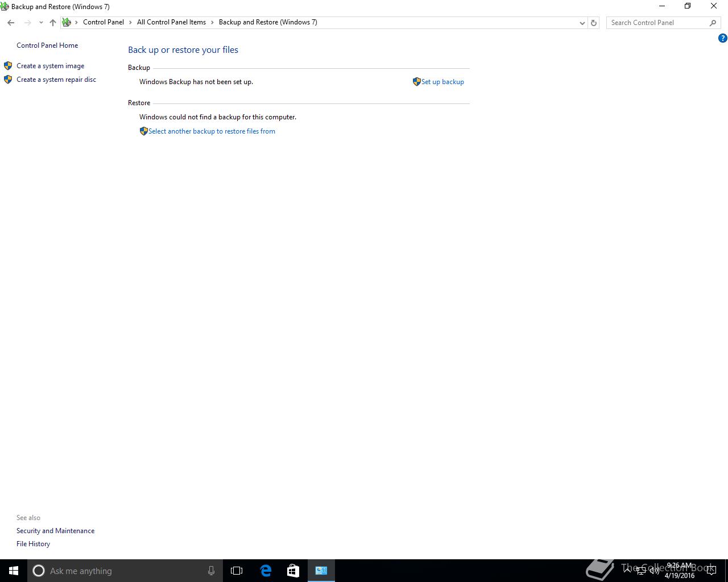Show hidden system tray icons

[627, 571]
